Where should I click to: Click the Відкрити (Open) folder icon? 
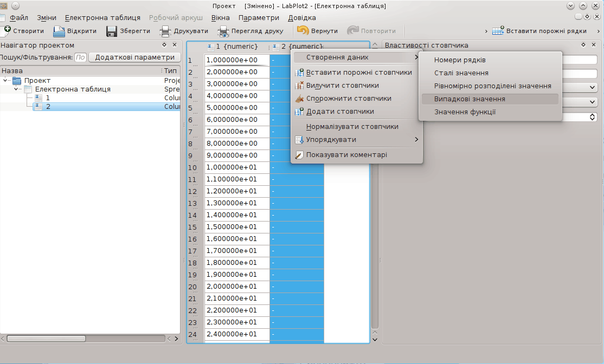tap(59, 31)
